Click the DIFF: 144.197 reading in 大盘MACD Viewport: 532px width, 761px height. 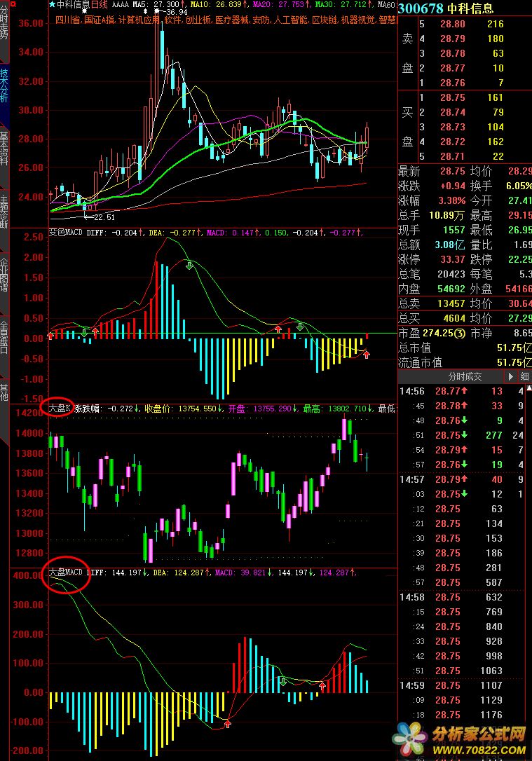(118, 573)
